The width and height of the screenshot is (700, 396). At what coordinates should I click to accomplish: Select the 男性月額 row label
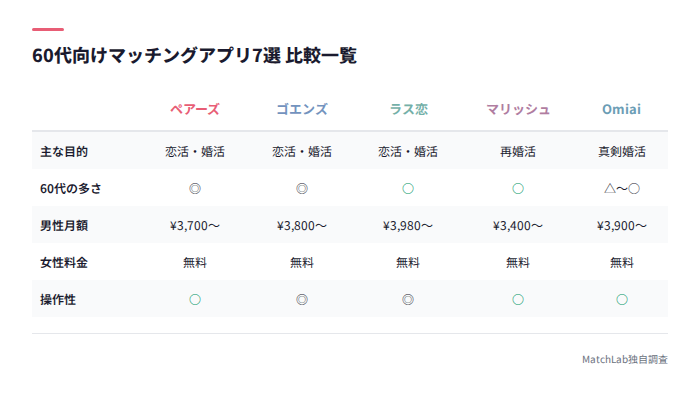click(64, 225)
